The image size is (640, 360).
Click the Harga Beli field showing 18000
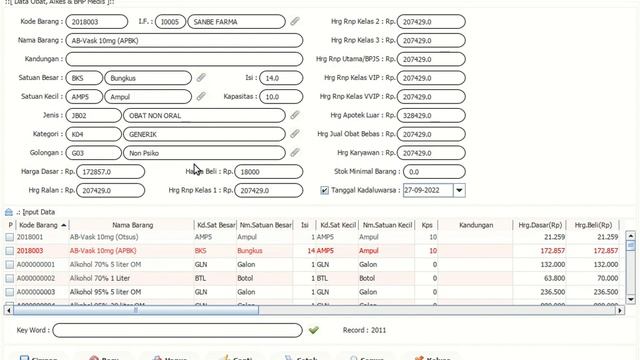pyautogui.click(x=269, y=172)
